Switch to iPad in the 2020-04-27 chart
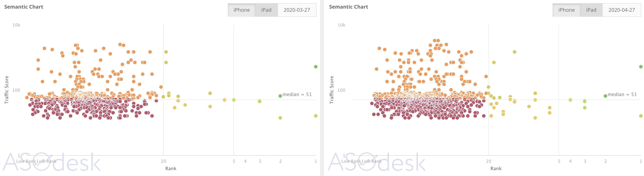 point(591,10)
